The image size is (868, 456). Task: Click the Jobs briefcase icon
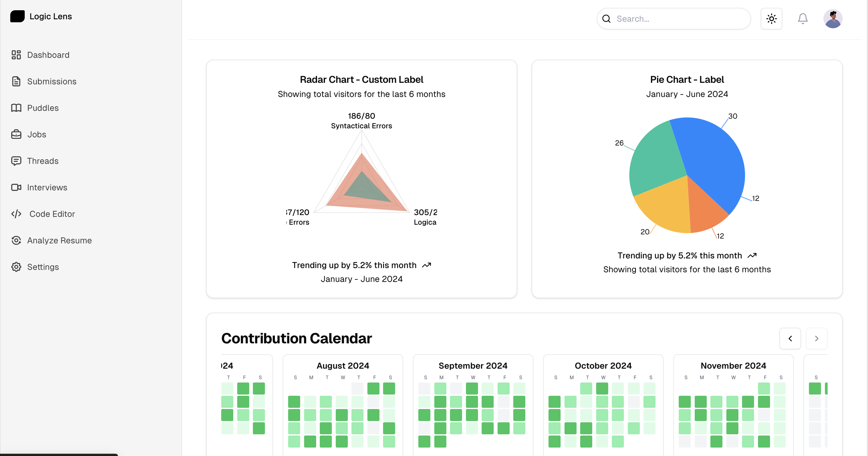tap(16, 134)
